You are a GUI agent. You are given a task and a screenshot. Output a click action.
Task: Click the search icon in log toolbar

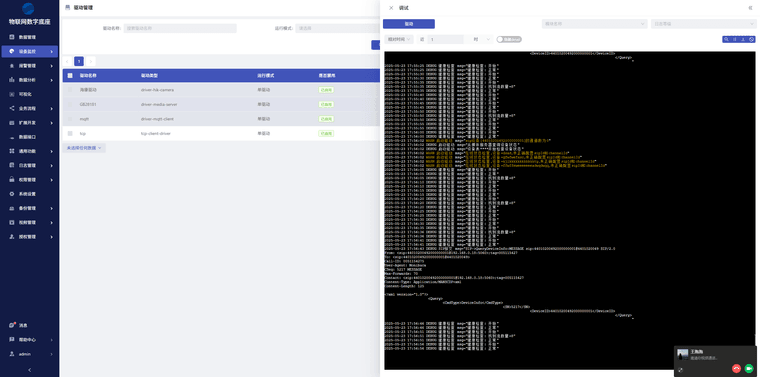point(726,39)
